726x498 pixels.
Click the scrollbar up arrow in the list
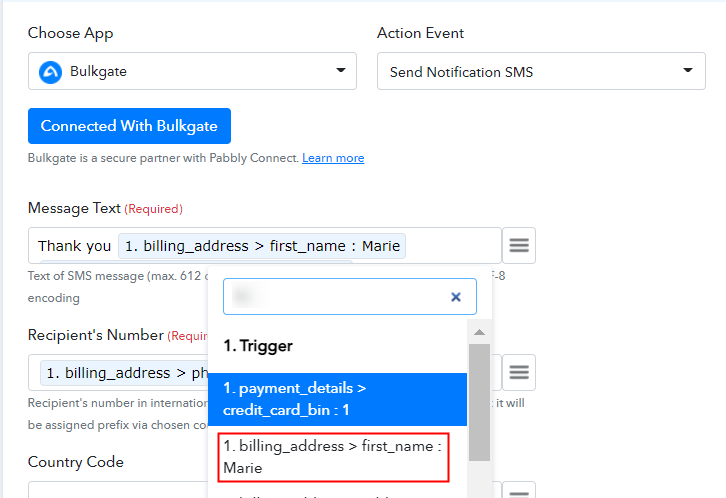(479, 332)
